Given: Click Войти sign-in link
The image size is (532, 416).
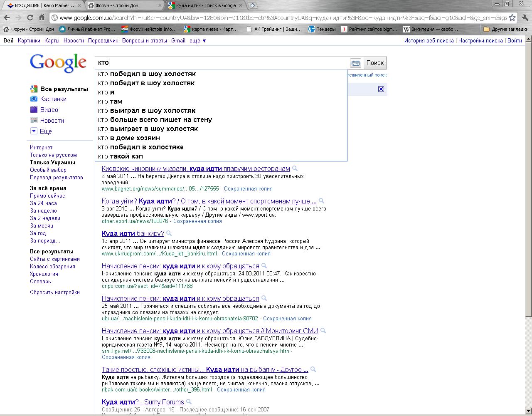Looking at the screenshot, I should [515, 40].
